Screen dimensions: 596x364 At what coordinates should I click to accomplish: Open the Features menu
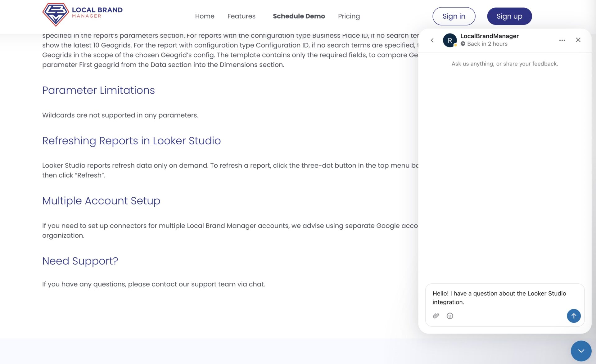[241, 16]
